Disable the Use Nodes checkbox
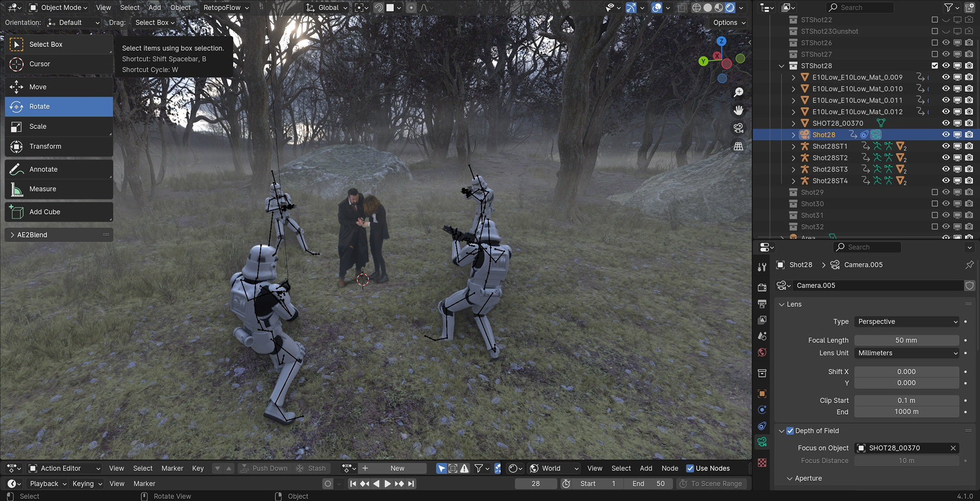 pyautogui.click(x=690, y=468)
